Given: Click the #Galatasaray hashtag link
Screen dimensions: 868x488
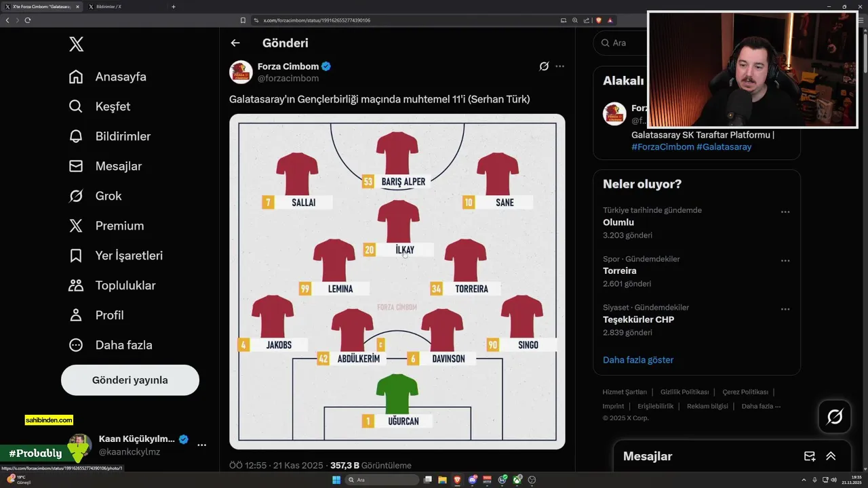Looking at the screenshot, I should 724,146.
